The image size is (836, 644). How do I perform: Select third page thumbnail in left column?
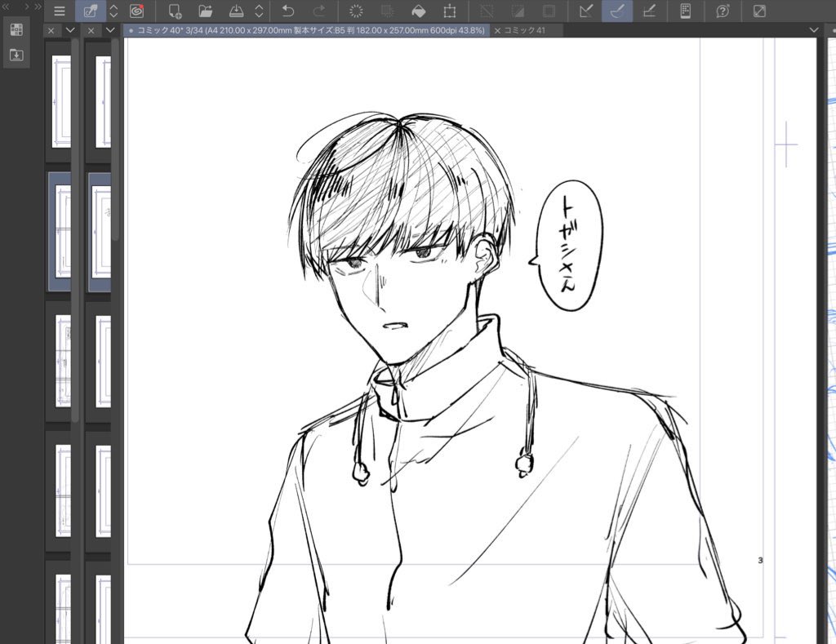[x=63, y=362]
